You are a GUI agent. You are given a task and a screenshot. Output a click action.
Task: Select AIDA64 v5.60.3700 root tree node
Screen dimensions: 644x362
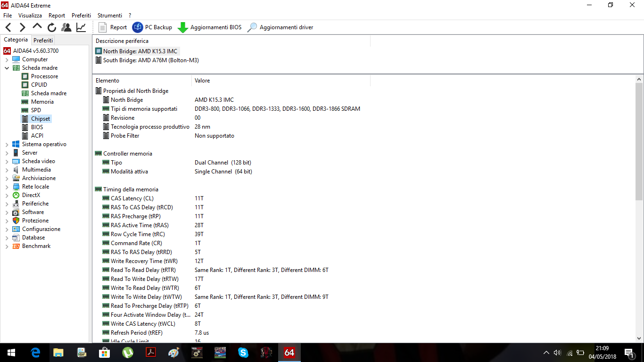point(31,51)
